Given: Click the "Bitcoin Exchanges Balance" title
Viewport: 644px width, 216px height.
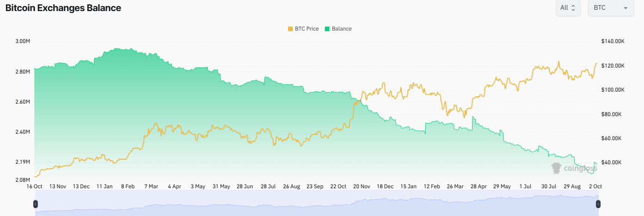Looking at the screenshot, I should 63,8.
